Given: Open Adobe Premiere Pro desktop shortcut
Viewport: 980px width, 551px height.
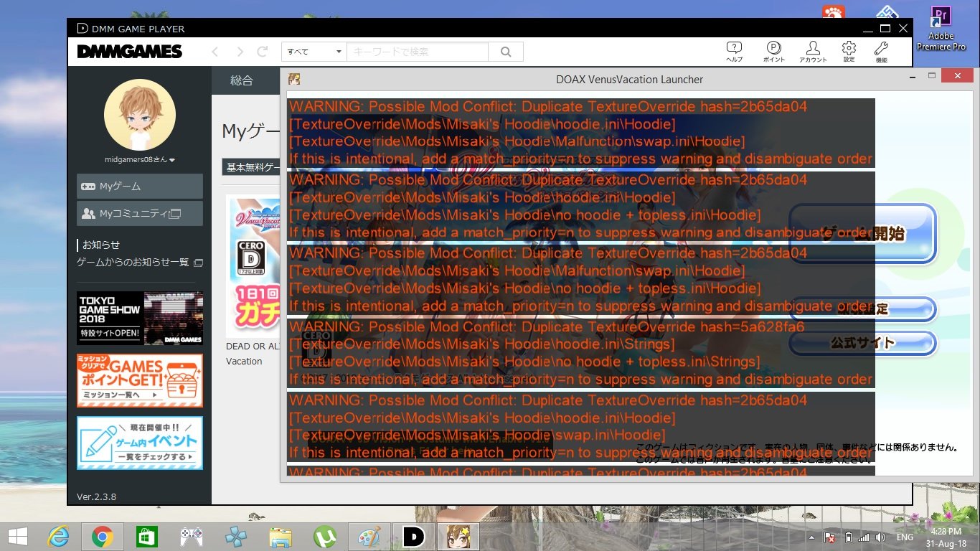Looking at the screenshot, I should coord(941,29).
